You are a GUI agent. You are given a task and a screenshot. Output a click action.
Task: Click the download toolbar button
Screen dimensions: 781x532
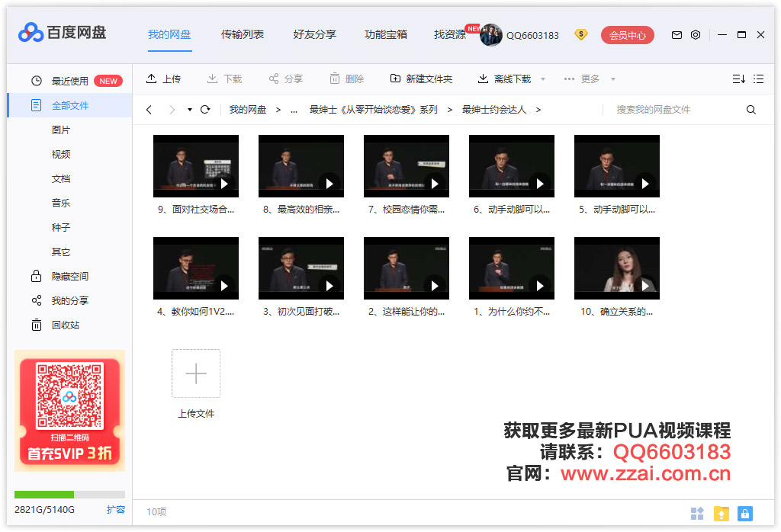pyautogui.click(x=224, y=79)
